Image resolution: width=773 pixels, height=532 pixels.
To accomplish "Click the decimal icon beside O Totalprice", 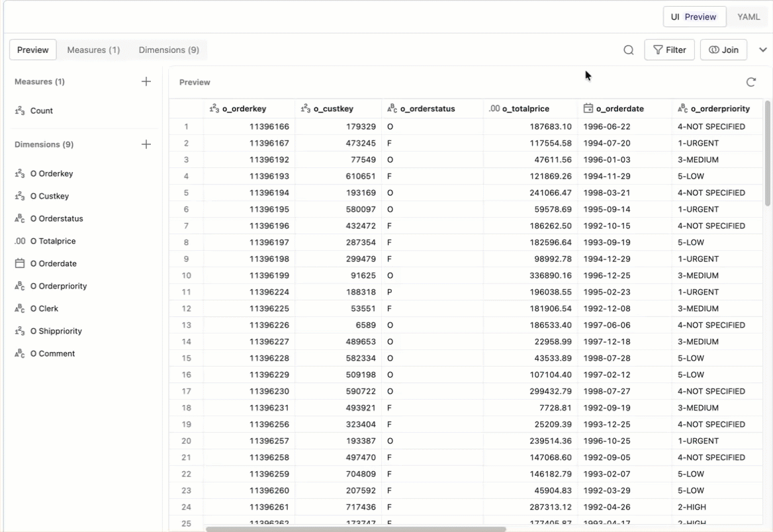I will pyautogui.click(x=20, y=241).
